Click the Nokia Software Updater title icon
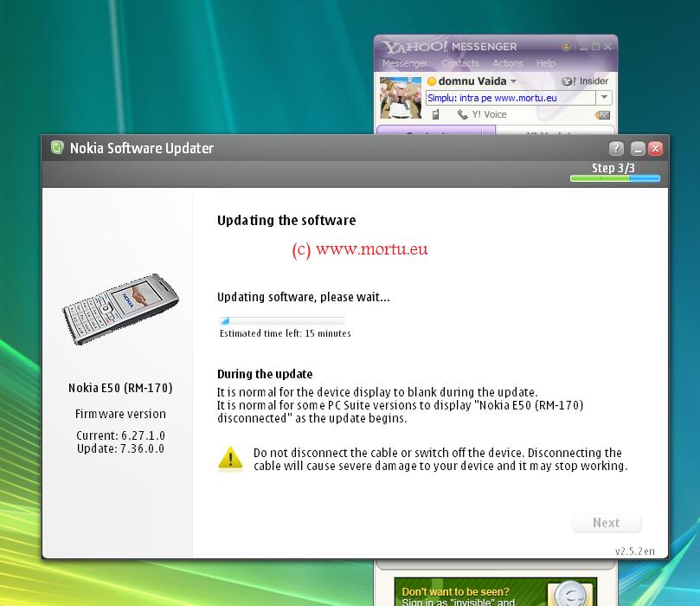This screenshot has height=606, width=700. tap(57, 147)
